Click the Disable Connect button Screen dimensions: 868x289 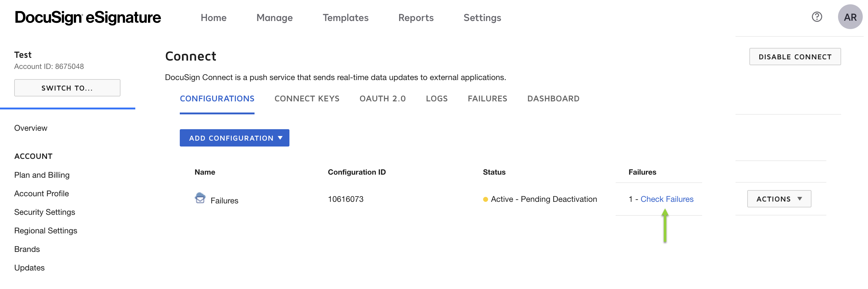pos(794,57)
